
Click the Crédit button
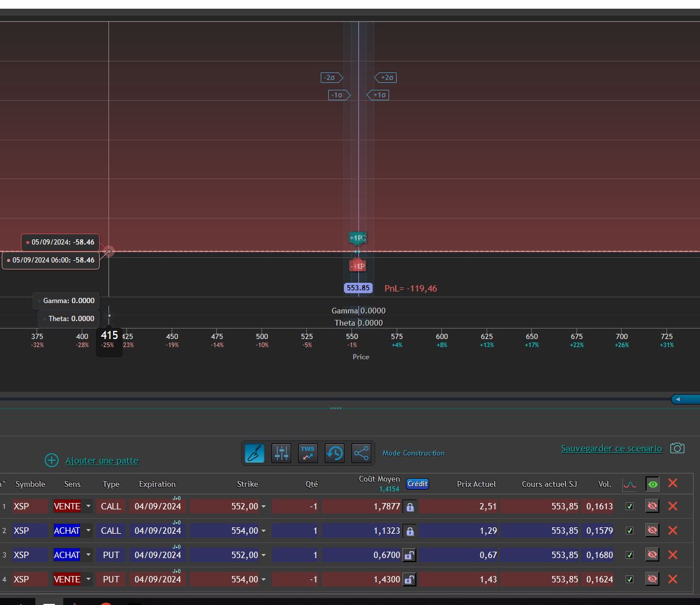click(418, 484)
